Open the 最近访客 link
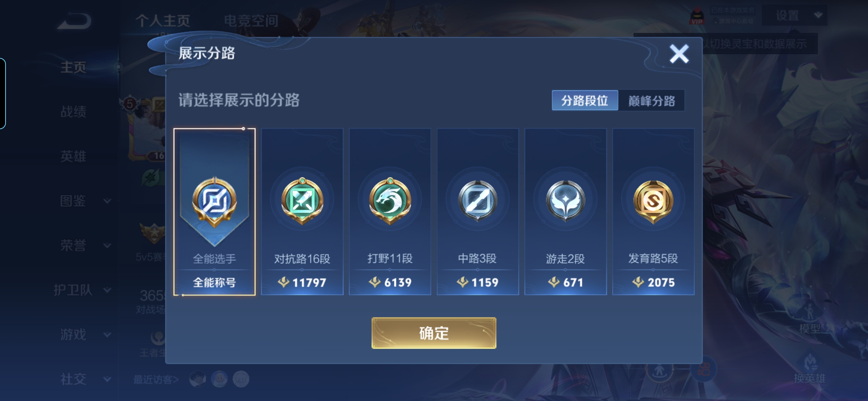The width and height of the screenshot is (868, 401). (x=156, y=379)
